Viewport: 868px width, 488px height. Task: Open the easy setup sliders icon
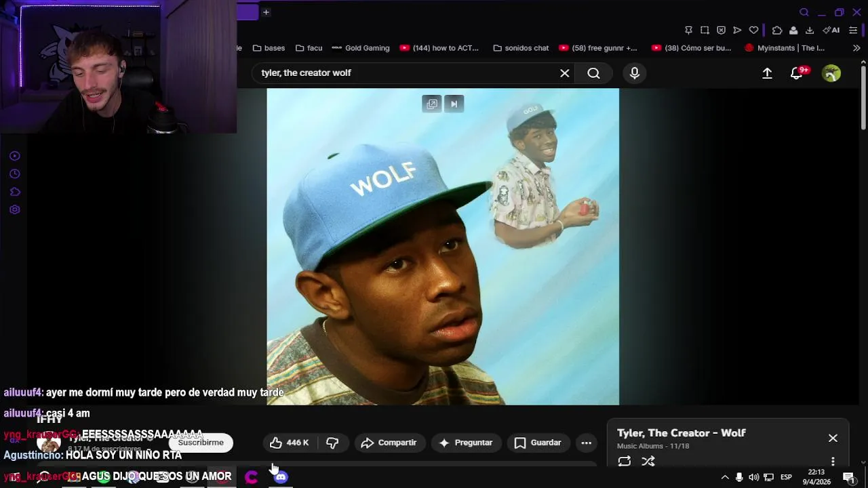coord(853,30)
